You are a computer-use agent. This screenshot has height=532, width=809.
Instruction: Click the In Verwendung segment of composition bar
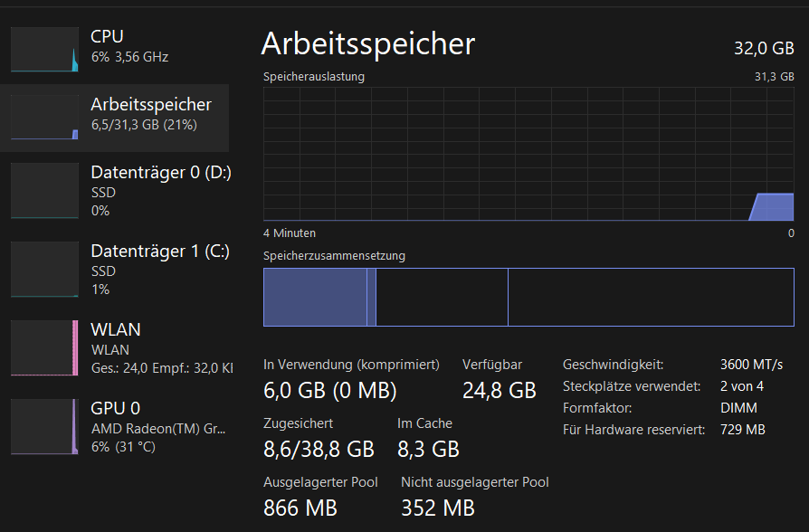(317, 297)
